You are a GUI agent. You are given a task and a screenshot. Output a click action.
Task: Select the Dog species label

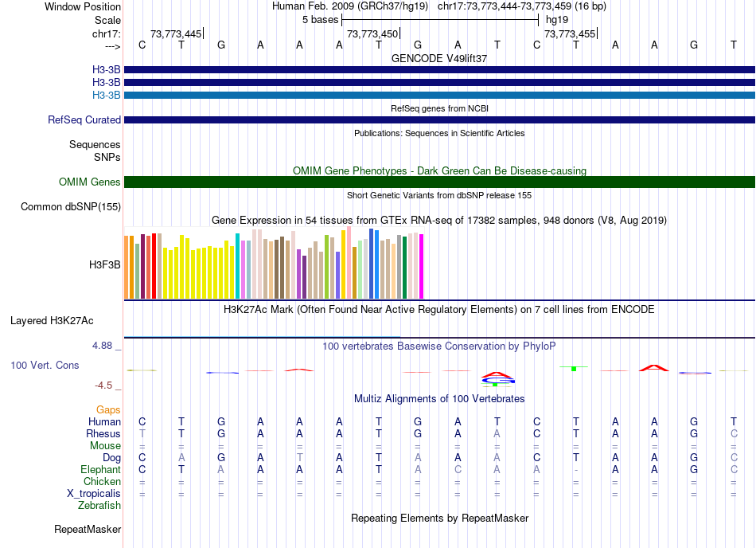(111, 457)
